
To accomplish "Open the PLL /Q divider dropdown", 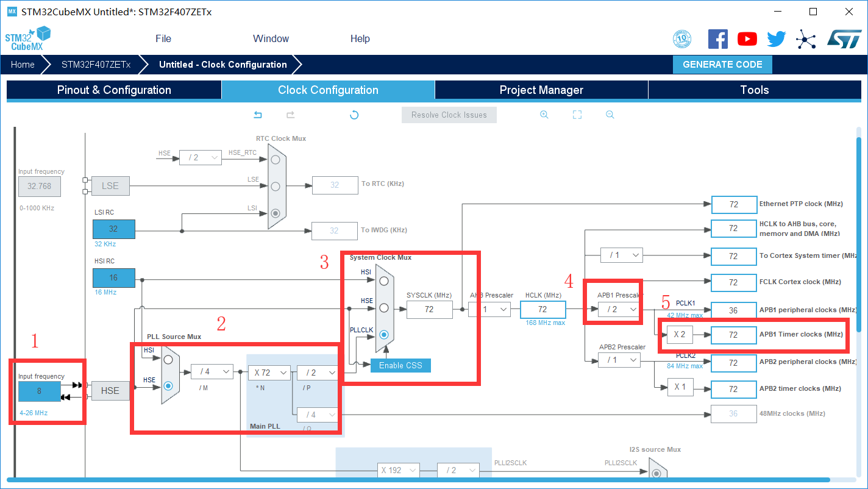I will coord(318,415).
